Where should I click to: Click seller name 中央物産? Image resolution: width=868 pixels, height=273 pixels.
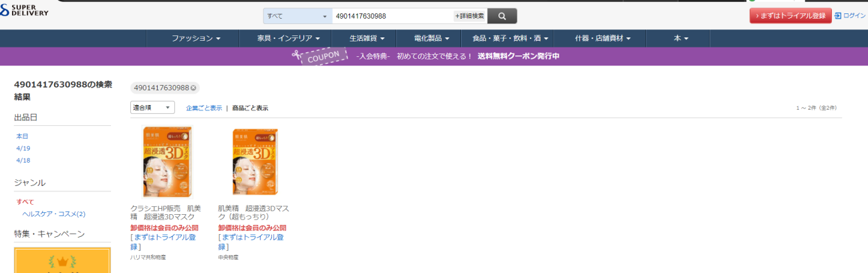(228, 257)
